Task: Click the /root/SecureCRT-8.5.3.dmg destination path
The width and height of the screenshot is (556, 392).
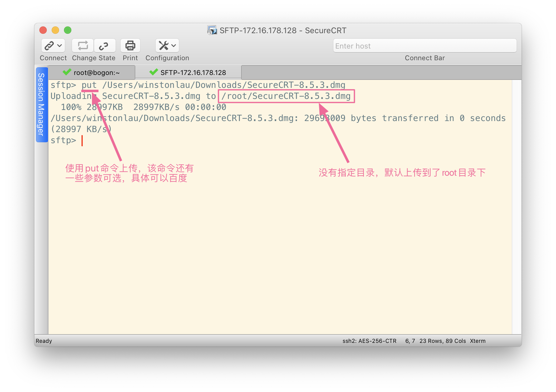Action: (x=286, y=96)
